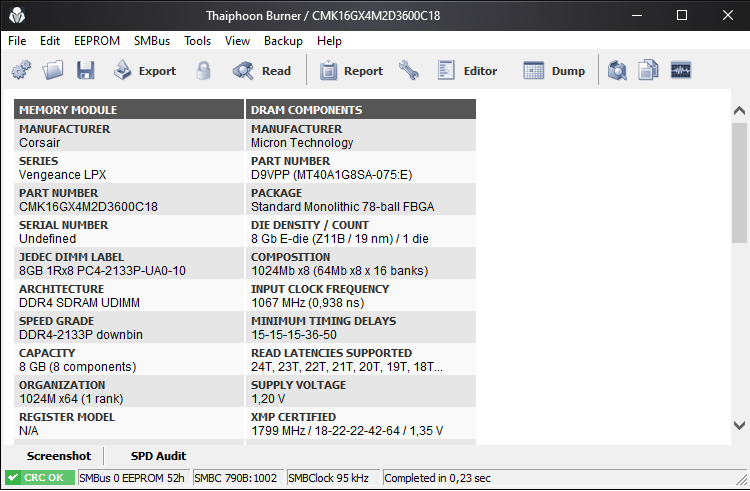
Task: Open the File menu
Action: [17, 41]
